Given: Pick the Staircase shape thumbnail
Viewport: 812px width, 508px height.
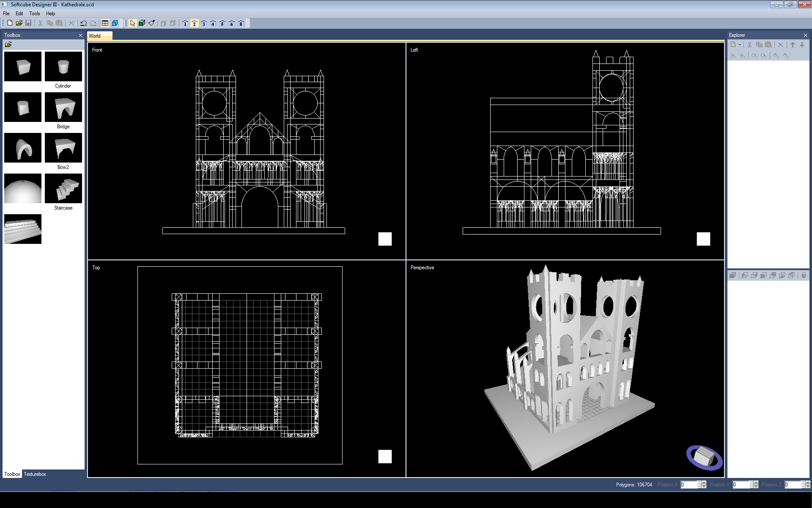Looking at the screenshot, I should pos(63,189).
